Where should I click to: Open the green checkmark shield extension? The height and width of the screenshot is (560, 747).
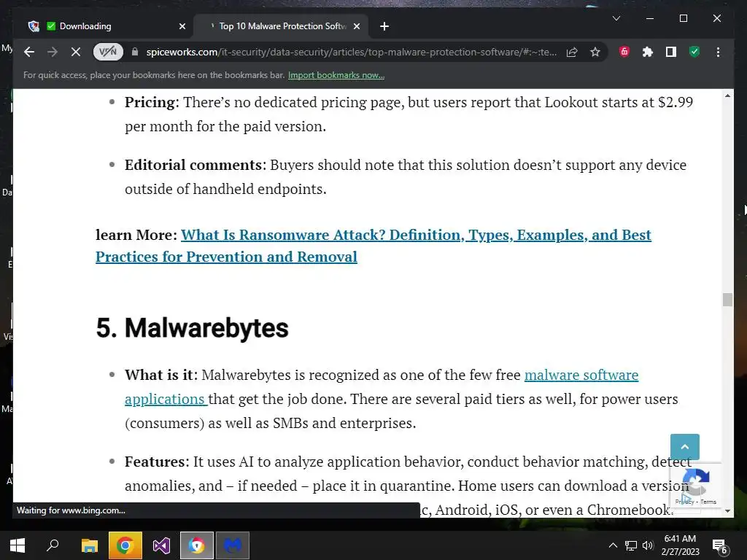694,52
